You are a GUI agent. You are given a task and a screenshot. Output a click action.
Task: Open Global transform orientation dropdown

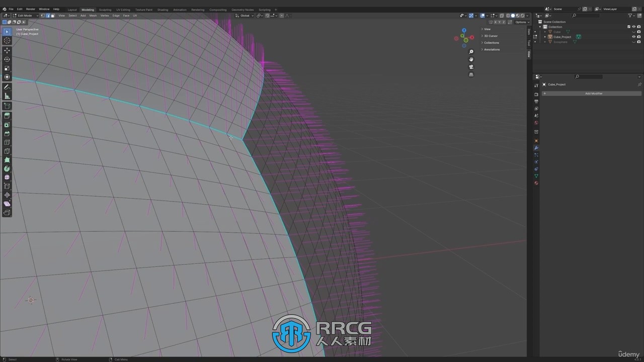(245, 16)
